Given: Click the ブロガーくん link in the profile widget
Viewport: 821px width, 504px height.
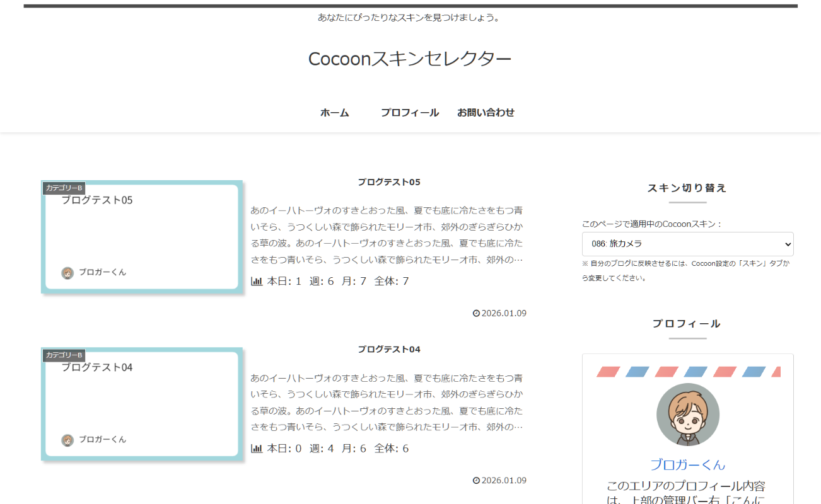Looking at the screenshot, I should click(x=687, y=464).
